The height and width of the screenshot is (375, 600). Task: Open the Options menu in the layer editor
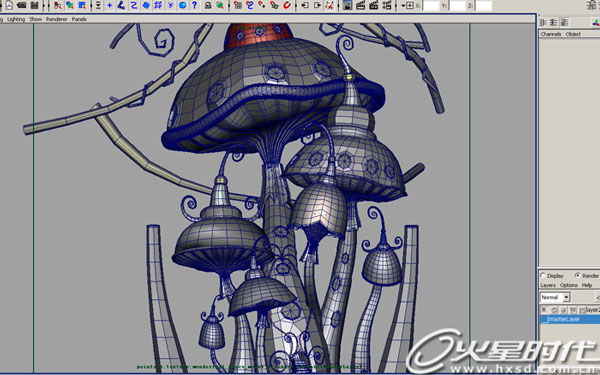click(x=569, y=285)
